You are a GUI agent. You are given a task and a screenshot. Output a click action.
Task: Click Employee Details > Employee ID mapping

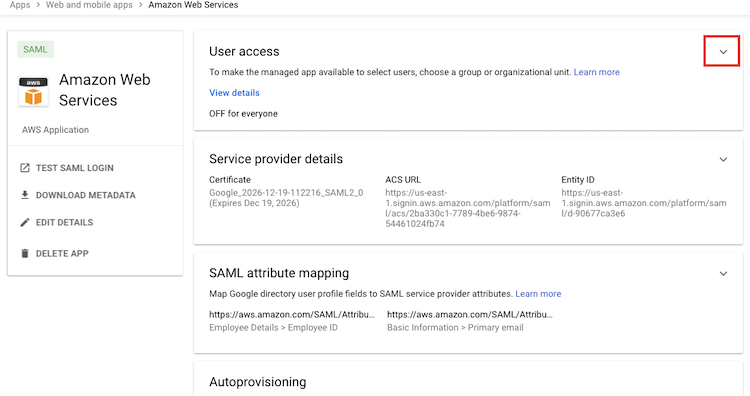[x=273, y=328]
